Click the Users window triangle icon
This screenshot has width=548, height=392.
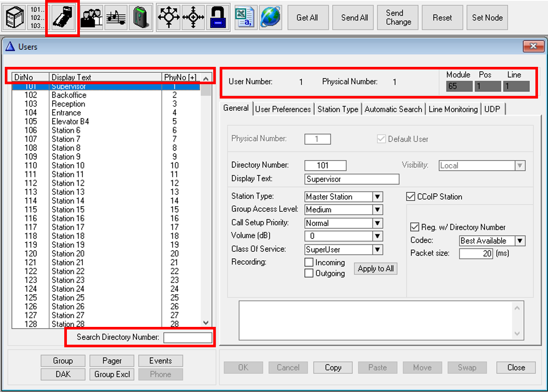pos(10,46)
